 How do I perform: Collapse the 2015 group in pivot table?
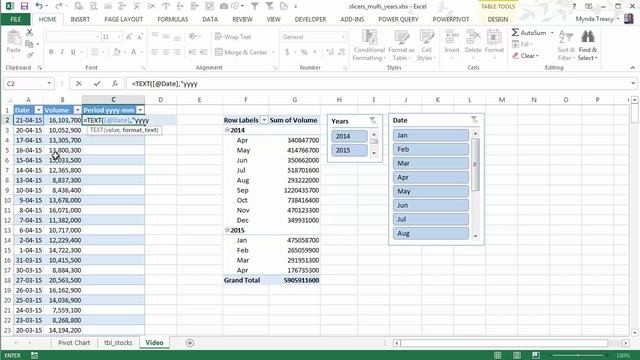pos(227,230)
